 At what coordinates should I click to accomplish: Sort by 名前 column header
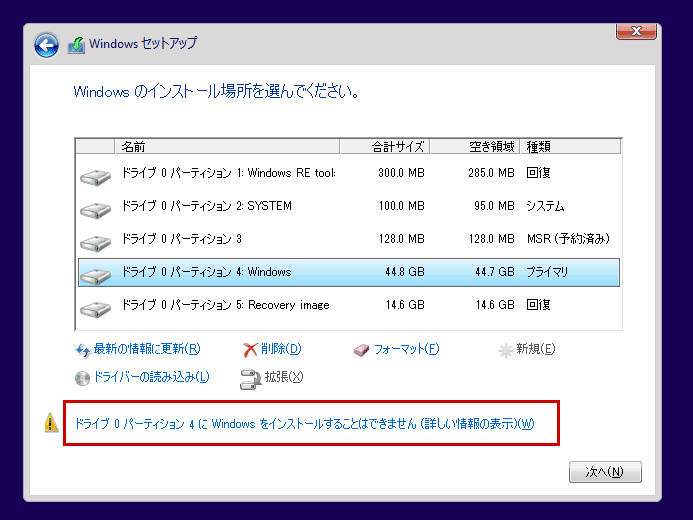point(227,147)
